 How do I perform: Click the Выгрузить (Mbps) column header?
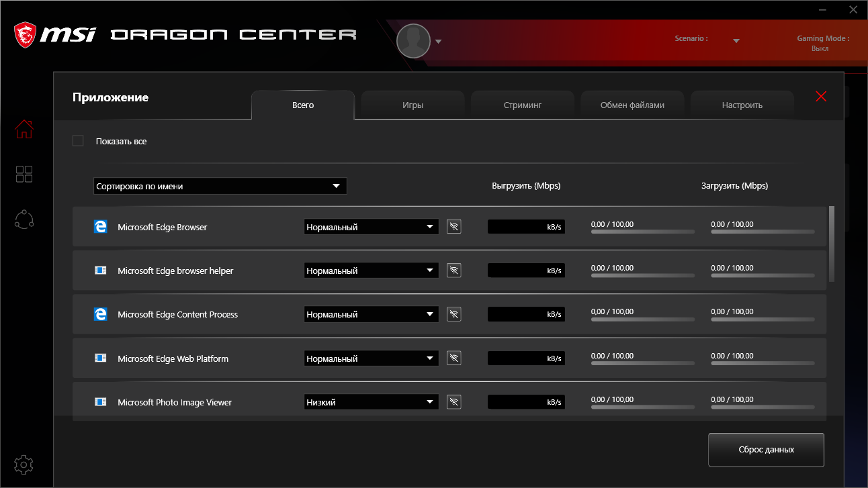(526, 185)
